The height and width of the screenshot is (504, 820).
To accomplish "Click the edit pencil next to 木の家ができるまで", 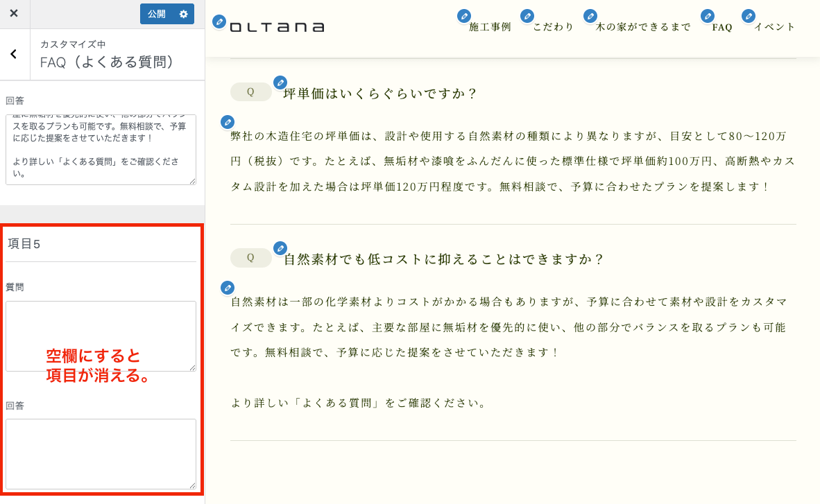I will point(590,16).
